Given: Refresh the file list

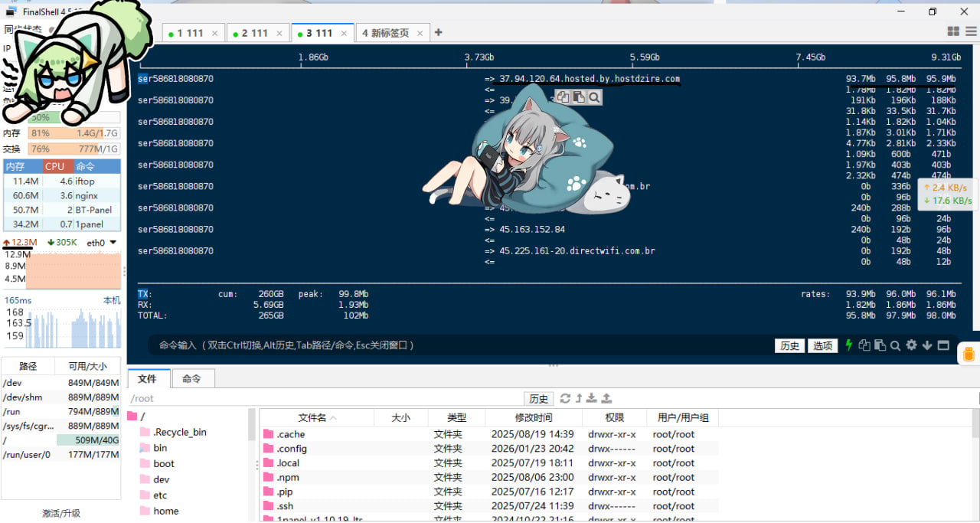Looking at the screenshot, I should pyautogui.click(x=566, y=398).
